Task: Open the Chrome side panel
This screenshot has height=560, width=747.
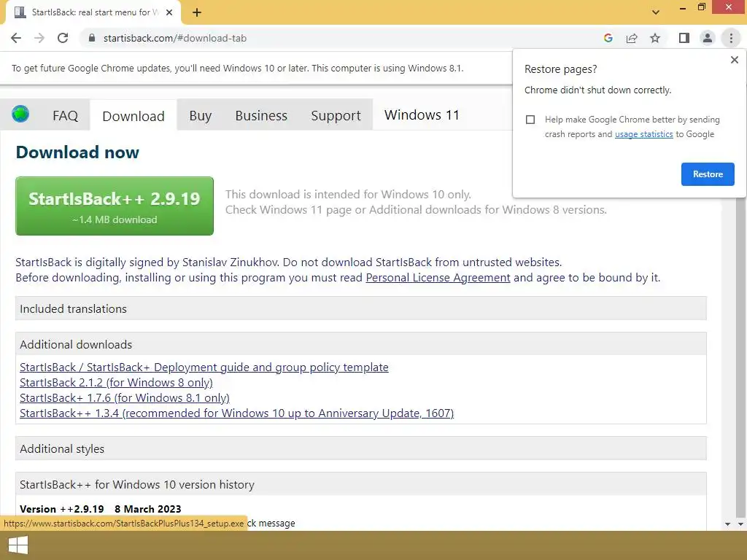Action: (x=684, y=38)
